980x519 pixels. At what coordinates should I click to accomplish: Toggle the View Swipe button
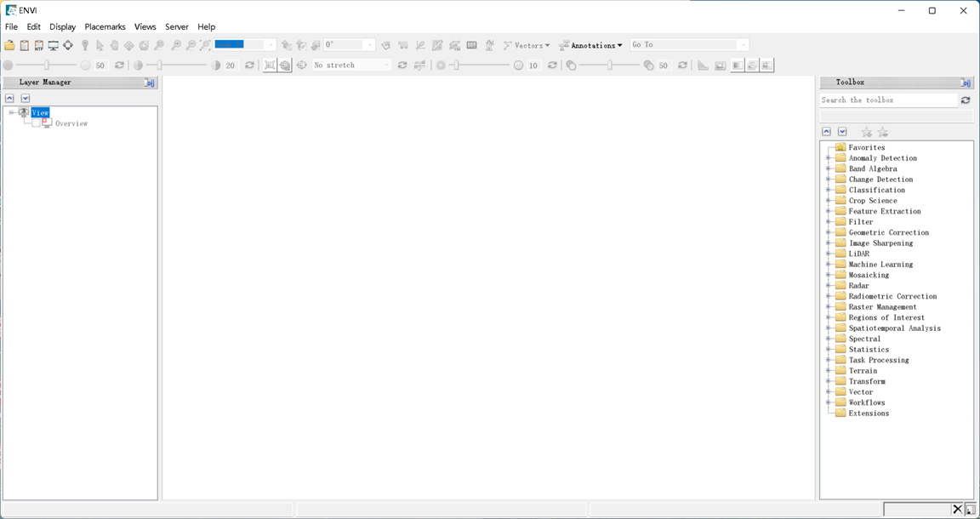[767, 65]
